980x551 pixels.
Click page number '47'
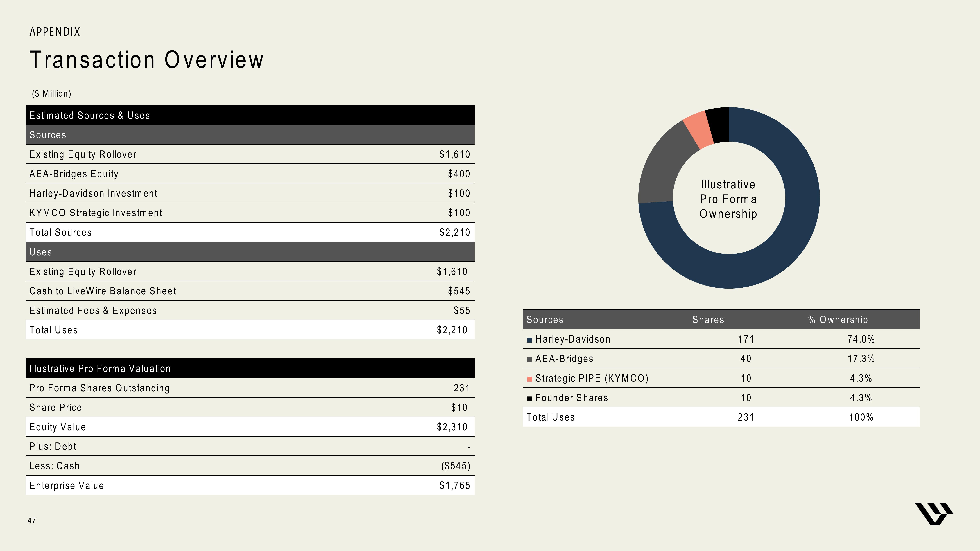click(x=32, y=521)
